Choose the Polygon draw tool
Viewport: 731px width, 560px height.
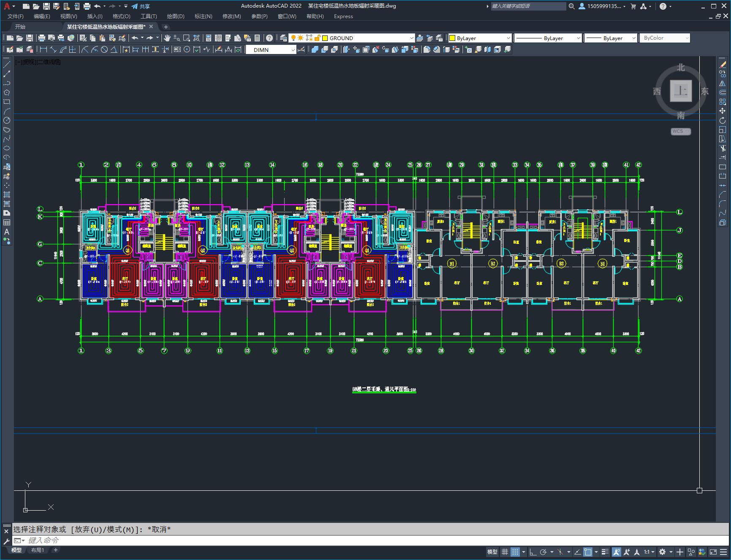point(7,92)
